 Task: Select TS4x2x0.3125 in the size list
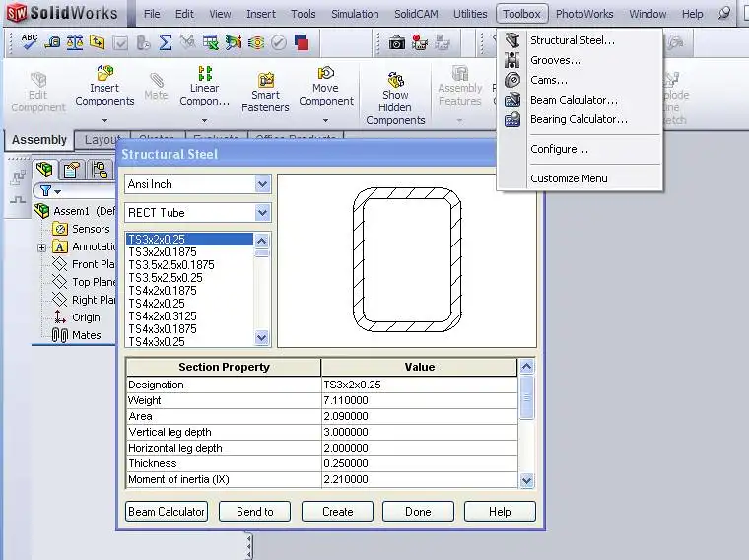click(163, 316)
